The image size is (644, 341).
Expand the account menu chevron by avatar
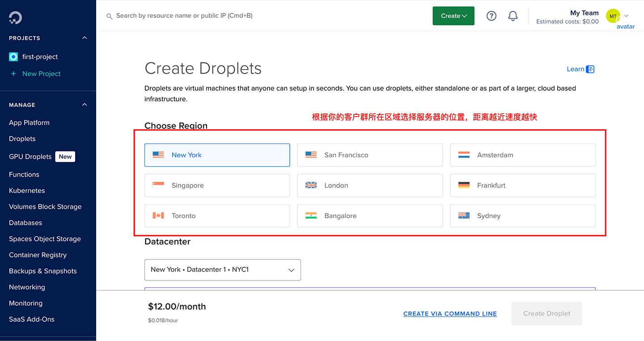tap(626, 16)
